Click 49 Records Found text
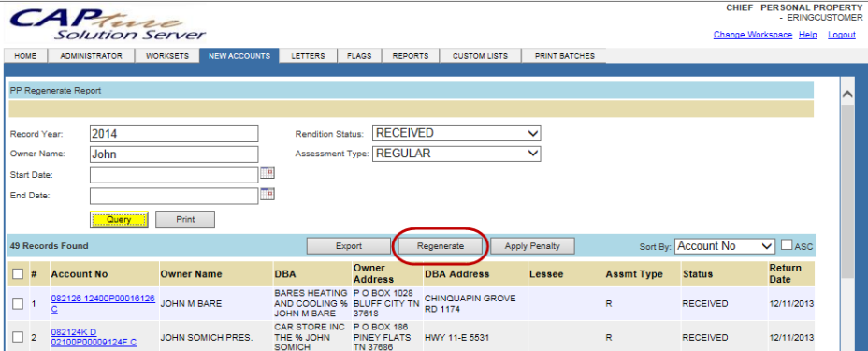 coord(49,246)
